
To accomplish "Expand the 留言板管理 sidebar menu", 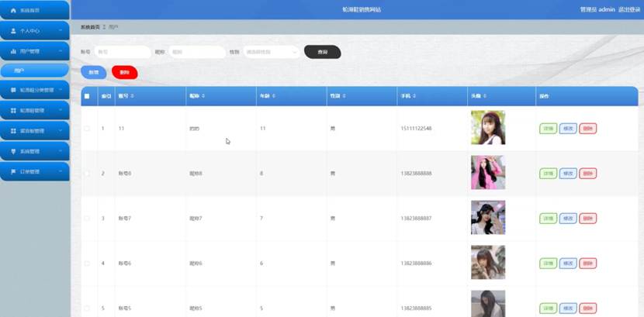I will coord(34,131).
